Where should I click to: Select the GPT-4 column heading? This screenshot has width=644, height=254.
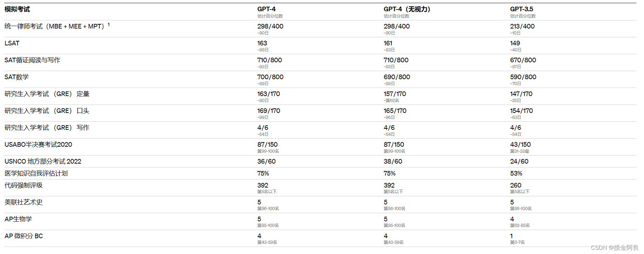[x=266, y=9]
